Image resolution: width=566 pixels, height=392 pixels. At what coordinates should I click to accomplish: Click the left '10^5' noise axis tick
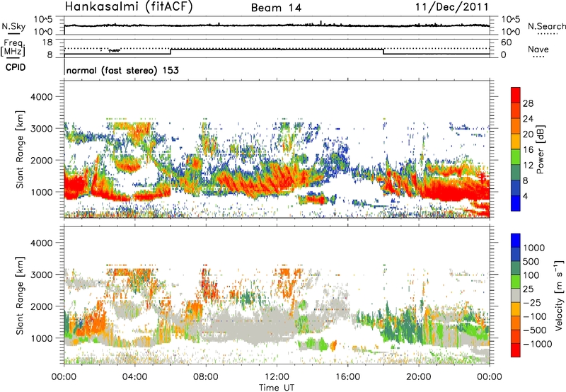43,19
